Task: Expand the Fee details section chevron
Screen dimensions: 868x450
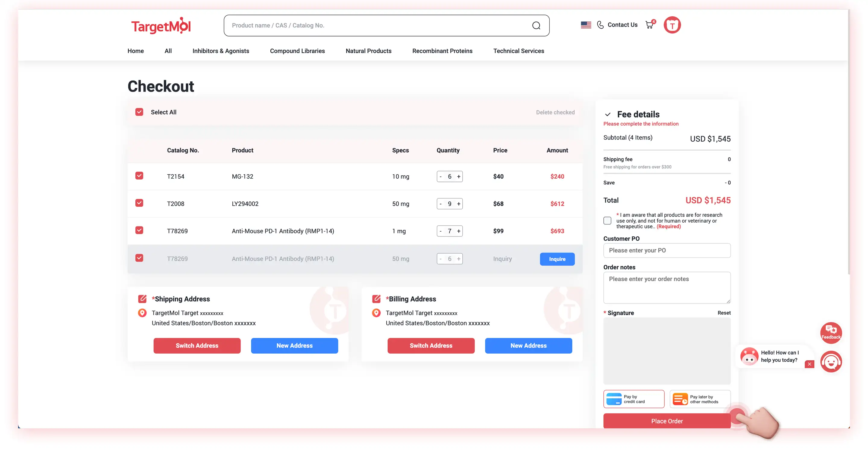Action: point(608,114)
